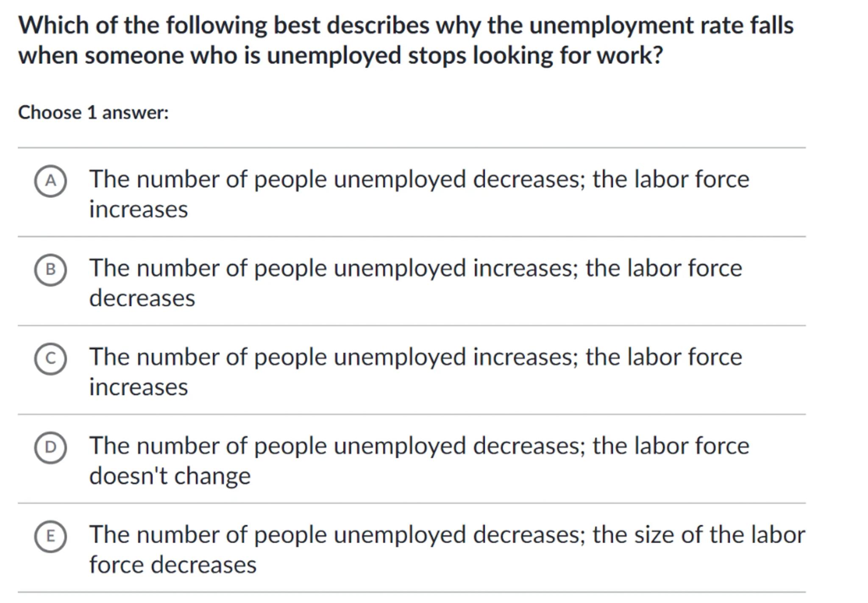868x603 pixels.
Task: Choose the option C circle
Action: tap(50, 359)
